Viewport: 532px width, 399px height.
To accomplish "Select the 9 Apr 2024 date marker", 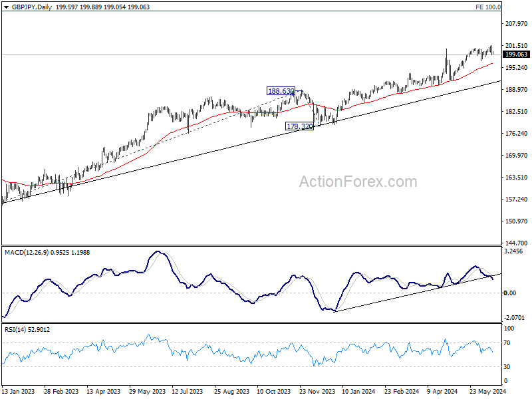I will (442, 391).
